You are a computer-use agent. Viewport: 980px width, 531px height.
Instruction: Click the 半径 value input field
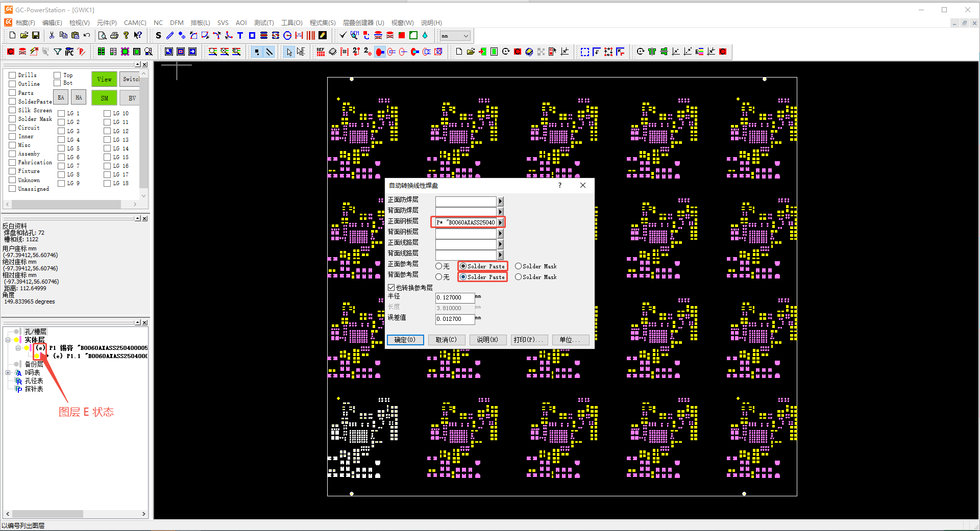[455, 297]
